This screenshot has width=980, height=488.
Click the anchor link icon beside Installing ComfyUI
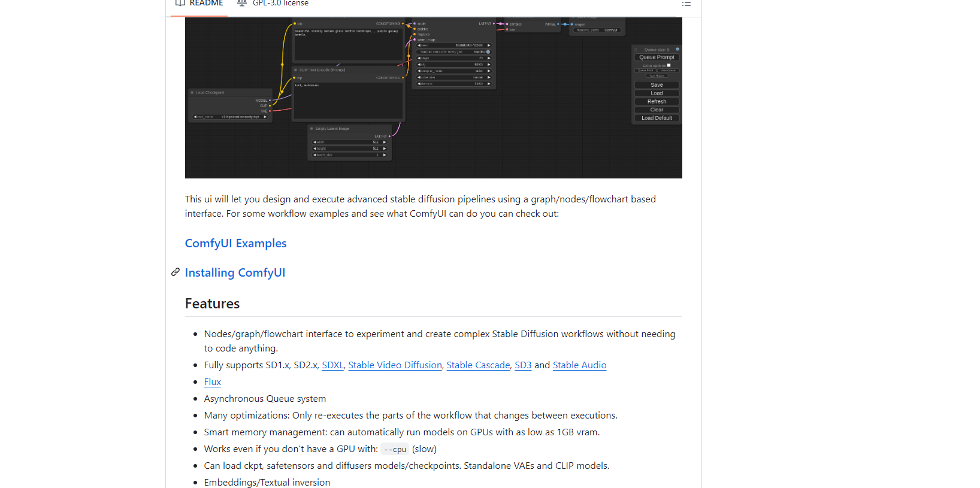click(x=176, y=272)
